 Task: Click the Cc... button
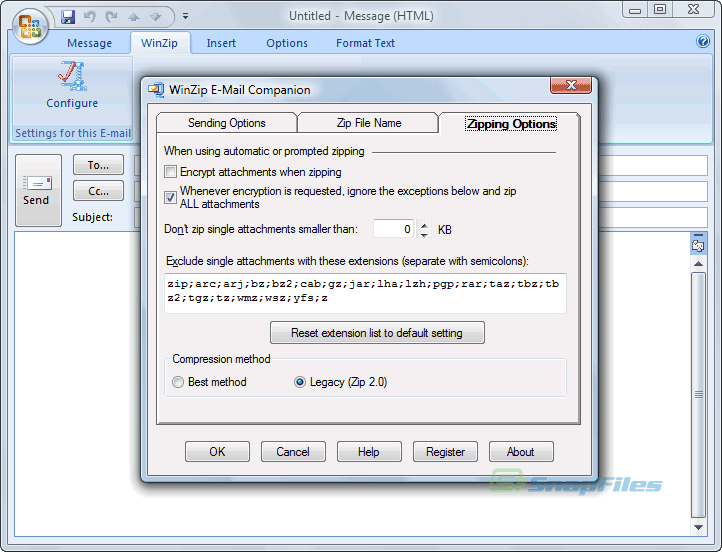[98, 191]
